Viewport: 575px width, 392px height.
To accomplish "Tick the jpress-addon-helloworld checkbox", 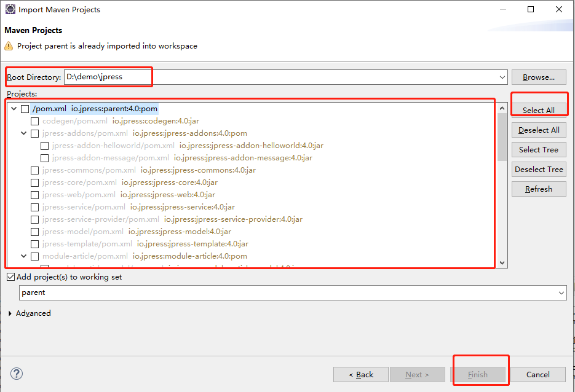I will click(x=45, y=146).
